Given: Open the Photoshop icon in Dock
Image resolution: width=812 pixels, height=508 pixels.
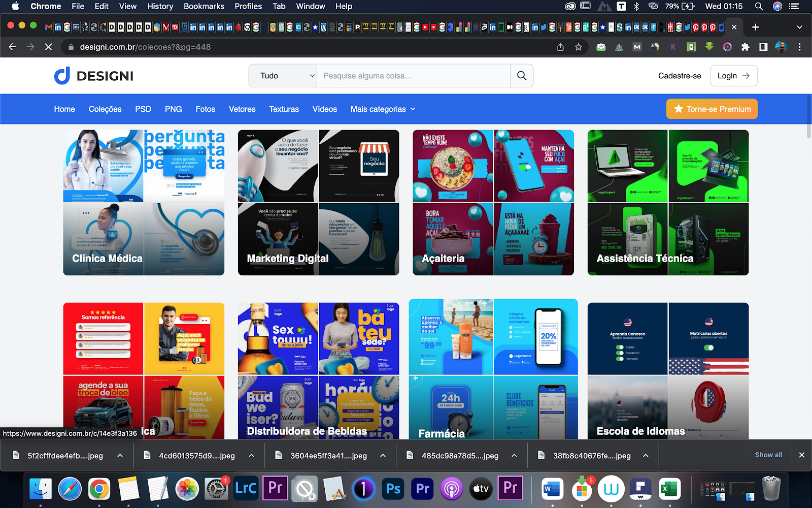Looking at the screenshot, I should (393, 489).
